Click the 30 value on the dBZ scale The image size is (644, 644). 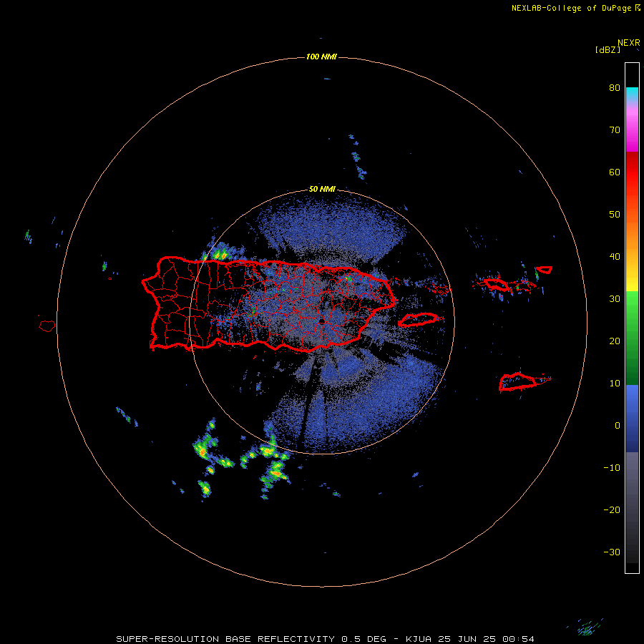point(615,299)
